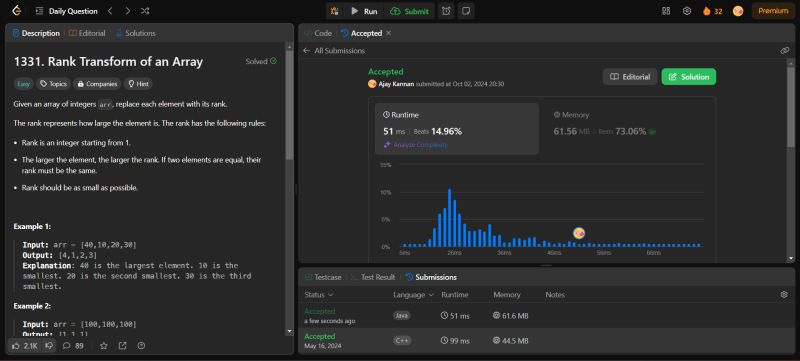800x361 pixels.
Task: Open the settings gear in header
Action: [687, 11]
